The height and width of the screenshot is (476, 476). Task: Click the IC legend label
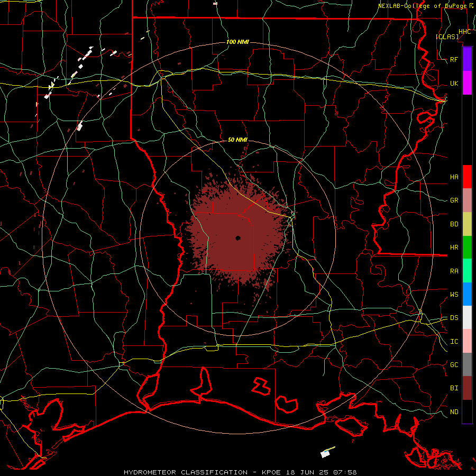click(454, 342)
